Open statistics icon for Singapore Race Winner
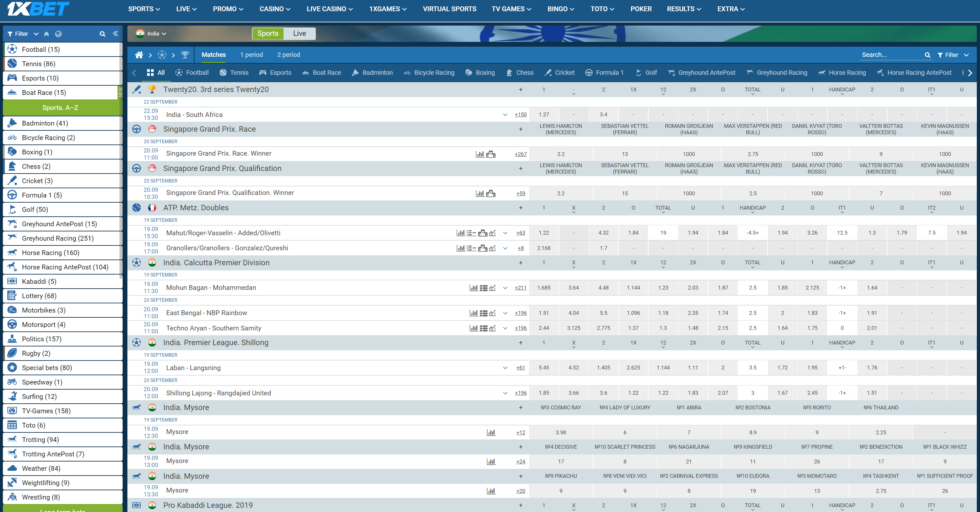980x512 pixels. (x=480, y=154)
